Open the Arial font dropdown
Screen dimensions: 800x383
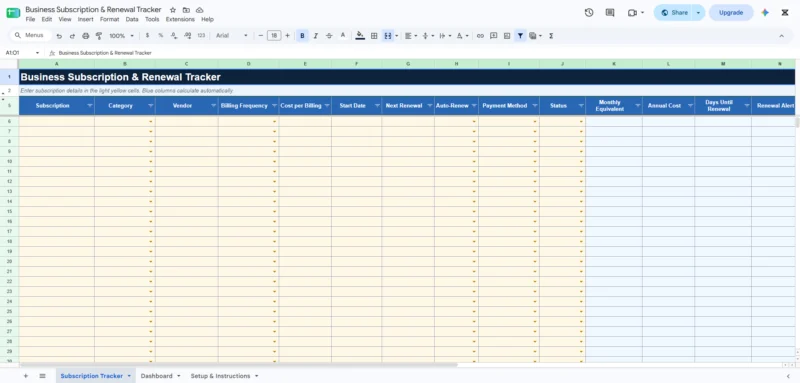(232, 36)
